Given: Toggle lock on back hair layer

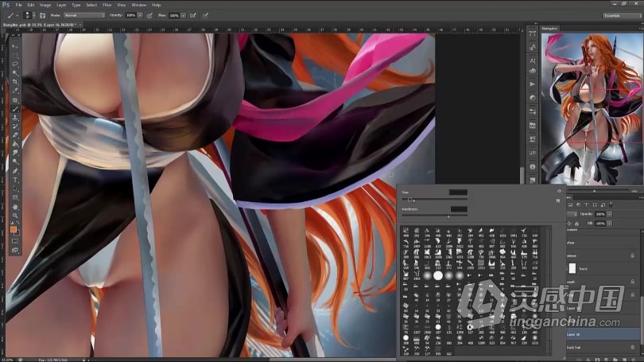Looking at the screenshot, I should (x=633, y=347).
